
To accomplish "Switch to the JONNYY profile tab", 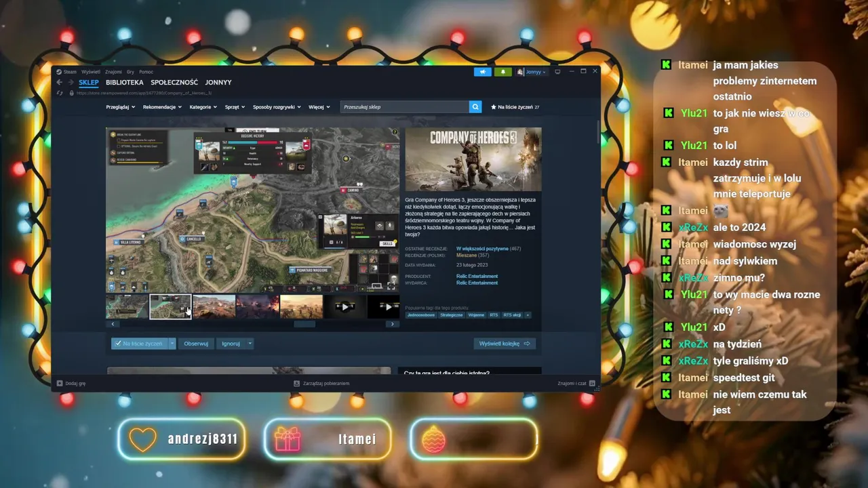I will (x=218, y=82).
